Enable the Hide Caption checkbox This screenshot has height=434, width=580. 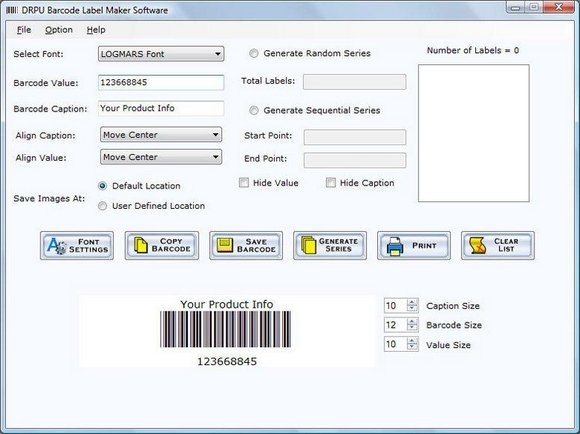pyautogui.click(x=331, y=183)
